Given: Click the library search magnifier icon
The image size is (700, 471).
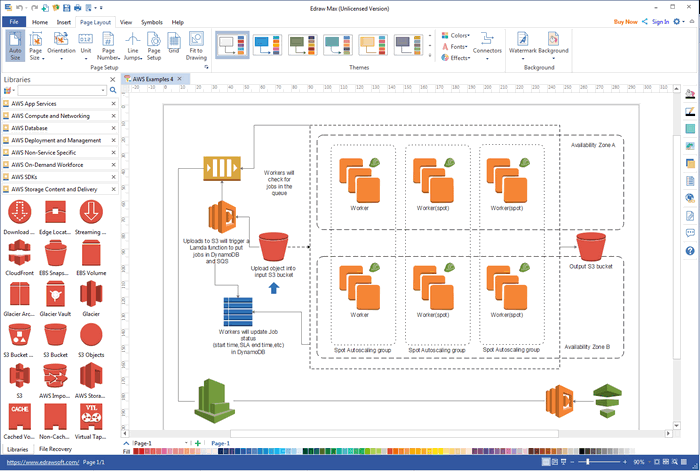Looking at the screenshot, I should pos(113,90).
